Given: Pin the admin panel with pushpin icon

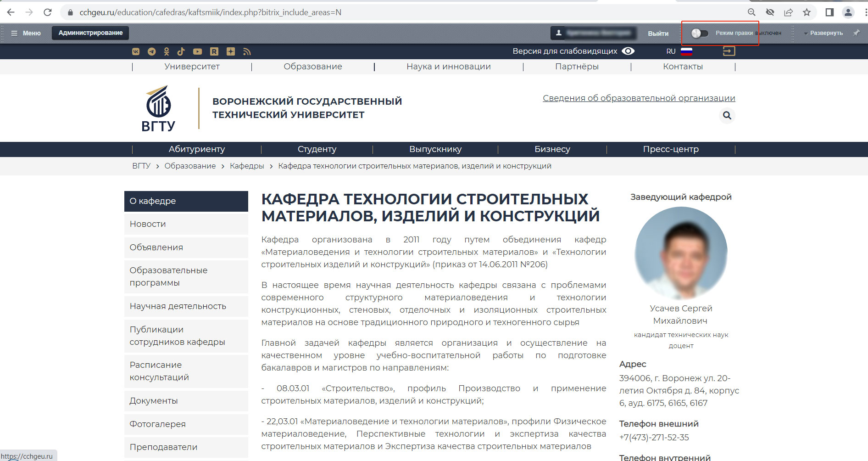Looking at the screenshot, I should 856,33.
